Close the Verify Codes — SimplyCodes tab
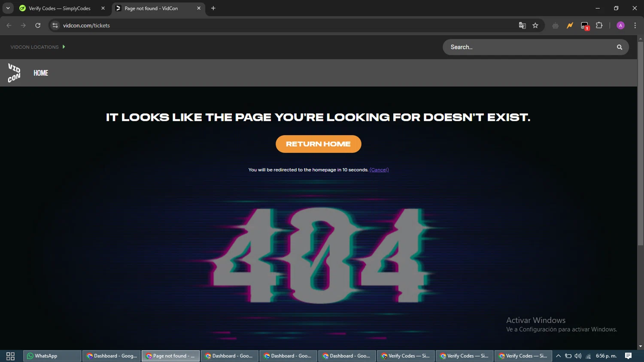 tap(103, 8)
